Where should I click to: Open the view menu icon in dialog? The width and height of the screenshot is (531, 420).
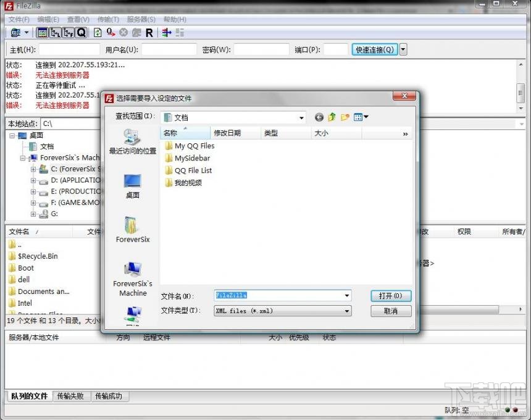361,117
